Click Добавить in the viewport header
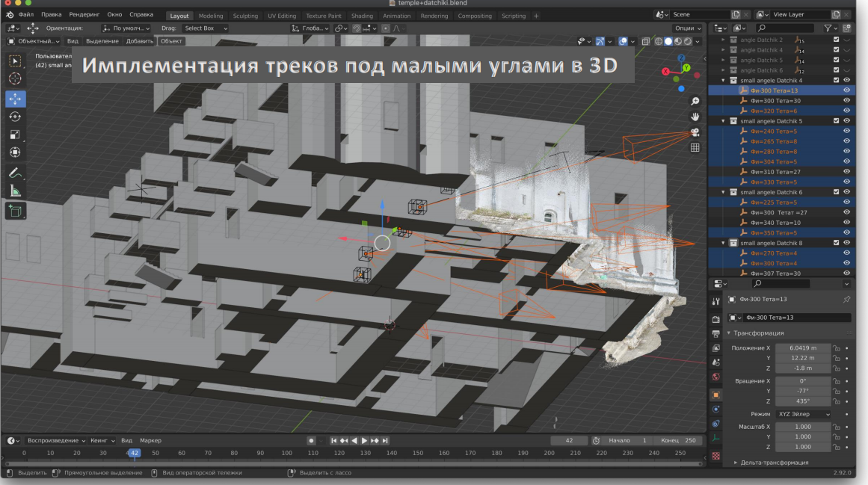Screen dimensions: 868x485 coord(140,41)
